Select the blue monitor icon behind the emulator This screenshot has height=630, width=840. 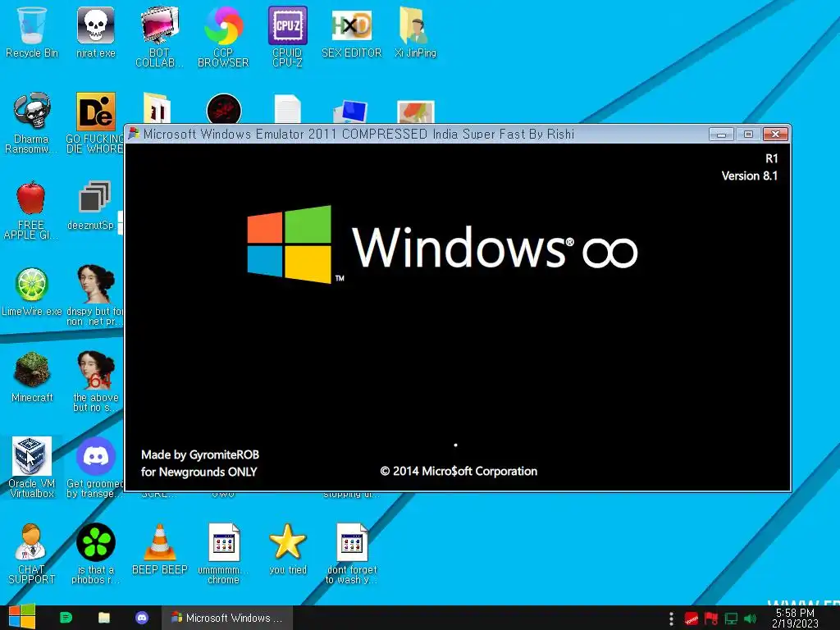click(350, 112)
